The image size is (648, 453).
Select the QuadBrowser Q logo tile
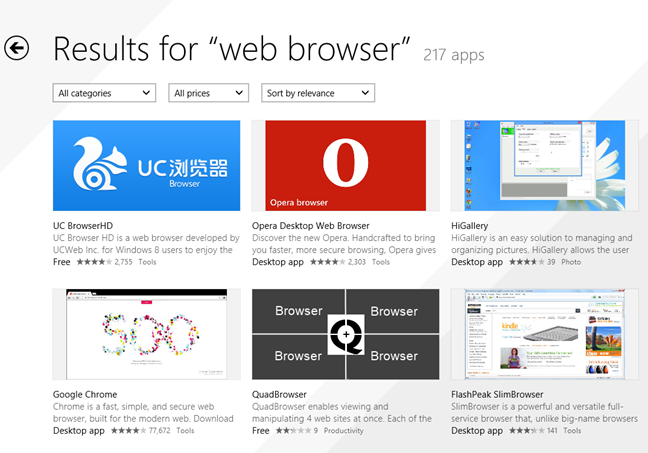pyautogui.click(x=345, y=334)
